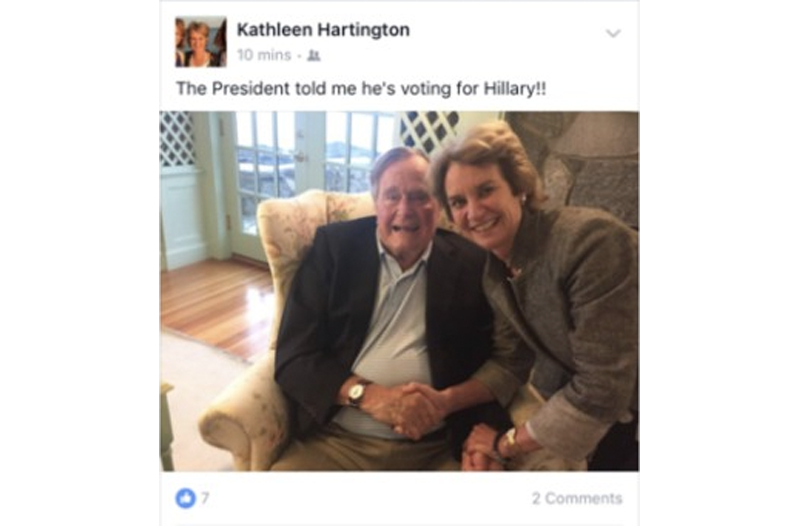Select the post text about voting for Hillary
Screen dimensions: 800x526
click(x=361, y=89)
